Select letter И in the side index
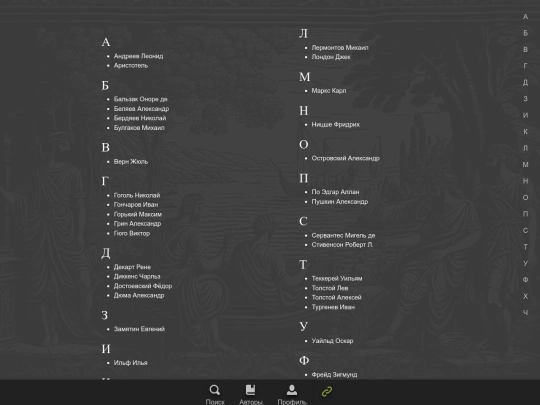Image resolution: width=540 pixels, height=405 pixels. click(525, 115)
